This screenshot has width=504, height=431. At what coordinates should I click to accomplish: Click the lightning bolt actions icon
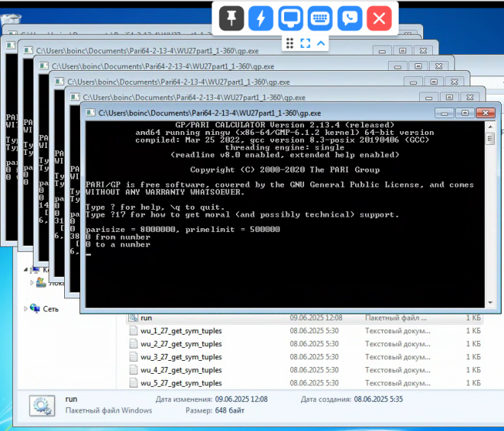click(260, 18)
